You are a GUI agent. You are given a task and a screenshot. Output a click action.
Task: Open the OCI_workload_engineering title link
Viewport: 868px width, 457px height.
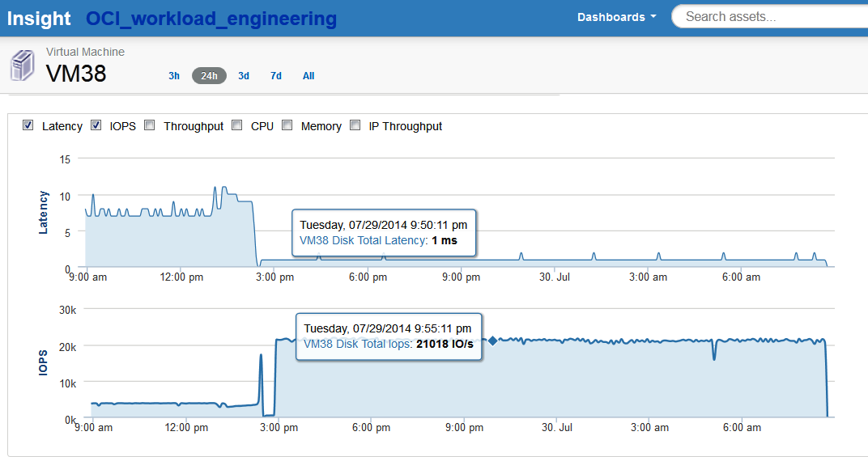(x=211, y=19)
